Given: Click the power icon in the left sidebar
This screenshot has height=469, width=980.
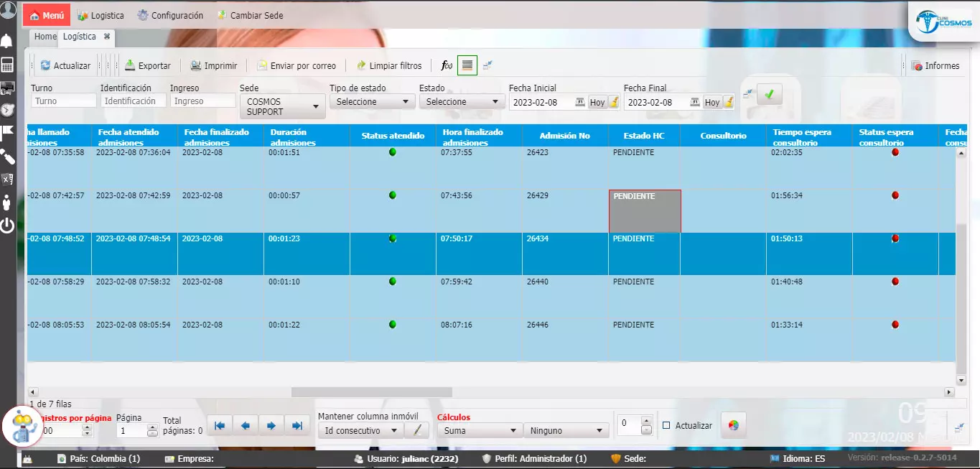Looking at the screenshot, I should click(x=7, y=226).
